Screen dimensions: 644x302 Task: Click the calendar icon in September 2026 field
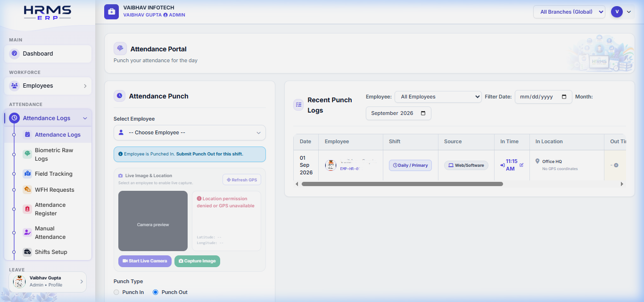click(x=423, y=113)
